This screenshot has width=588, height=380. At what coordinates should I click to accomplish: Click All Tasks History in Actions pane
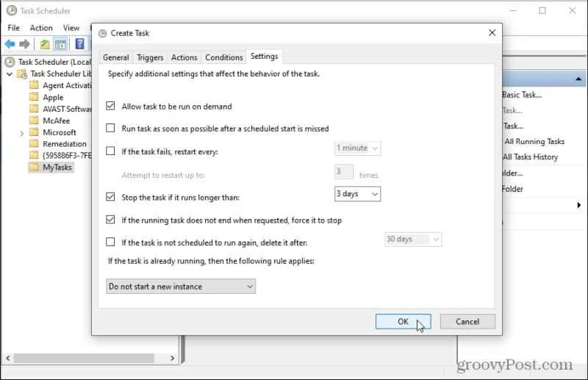point(530,157)
